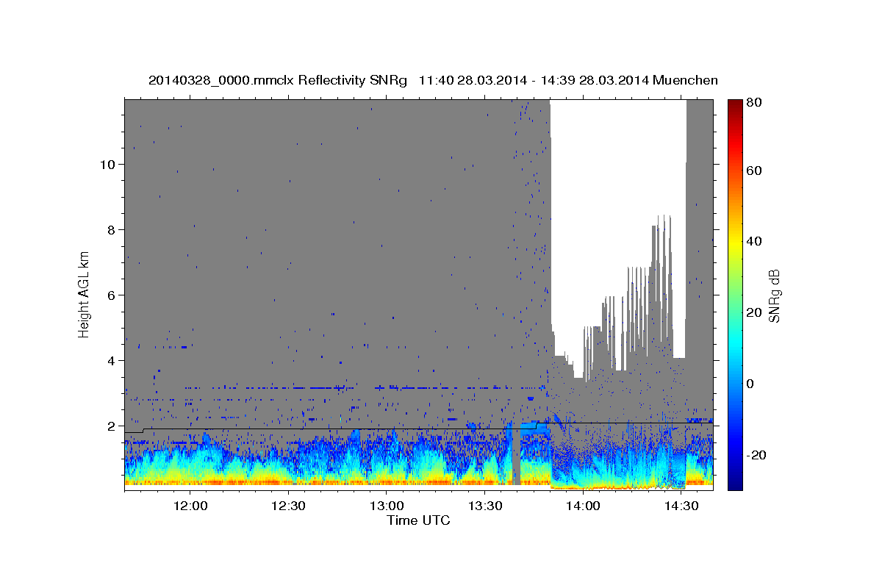Click the 13:00 time tick label

point(387,506)
